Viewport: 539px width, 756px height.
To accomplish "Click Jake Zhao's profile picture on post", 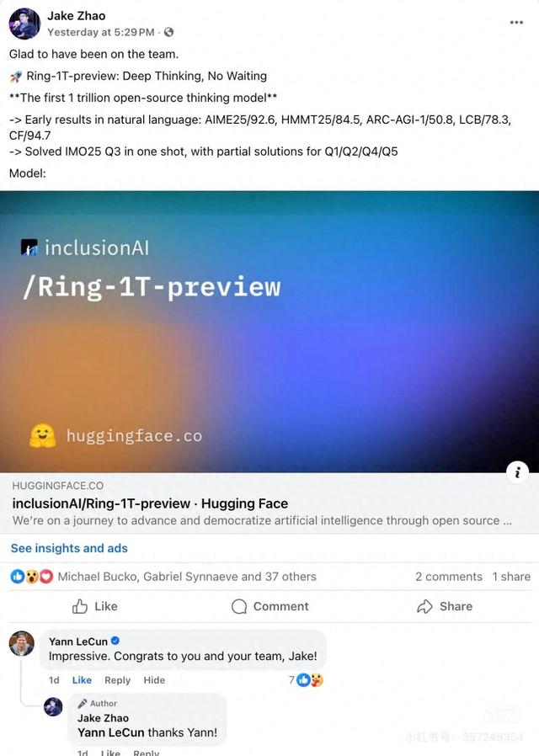I will pyautogui.click(x=24, y=24).
